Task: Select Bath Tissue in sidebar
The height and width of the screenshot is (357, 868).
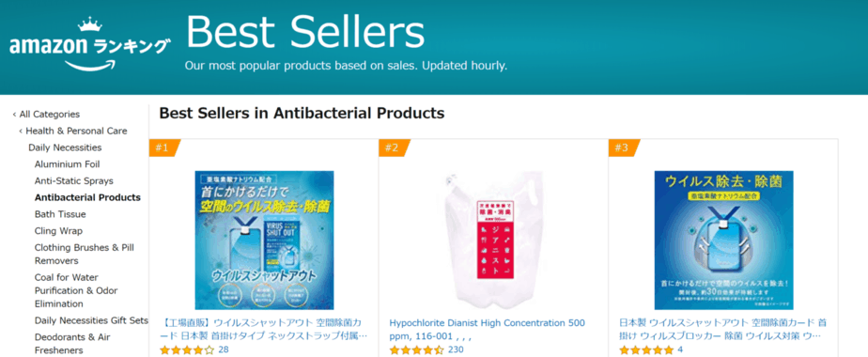Action: [60, 213]
